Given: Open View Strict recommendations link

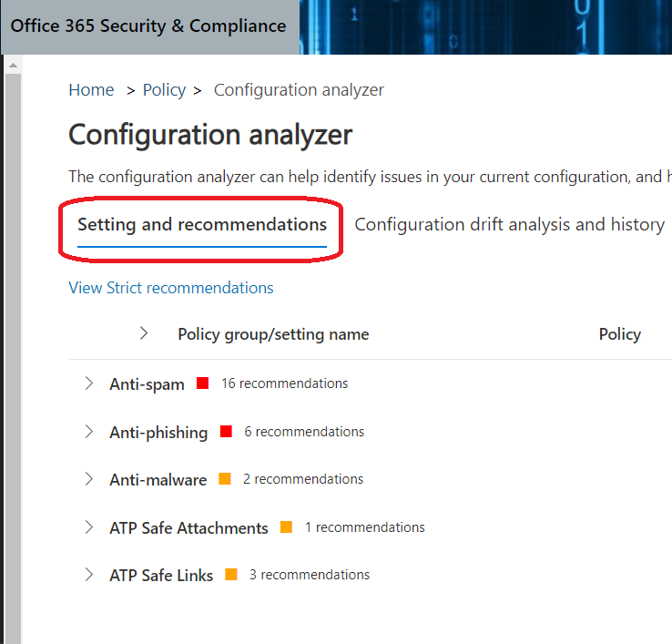Looking at the screenshot, I should [171, 288].
